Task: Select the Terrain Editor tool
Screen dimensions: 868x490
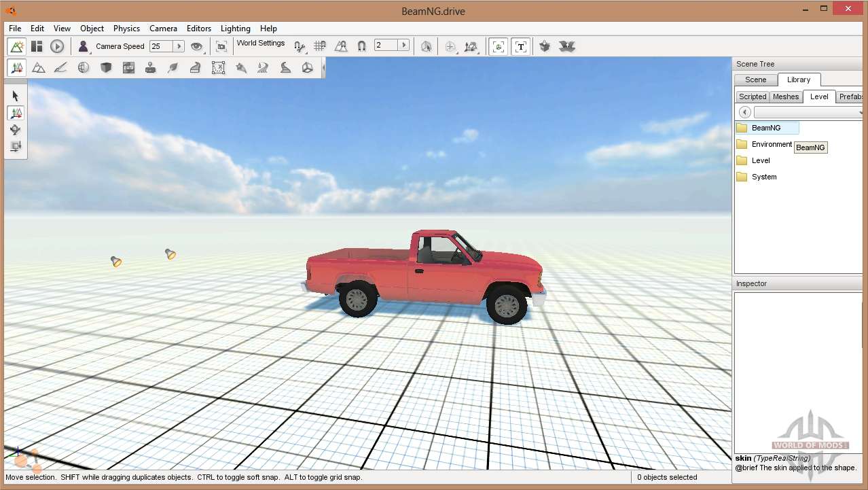Action: 39,67
